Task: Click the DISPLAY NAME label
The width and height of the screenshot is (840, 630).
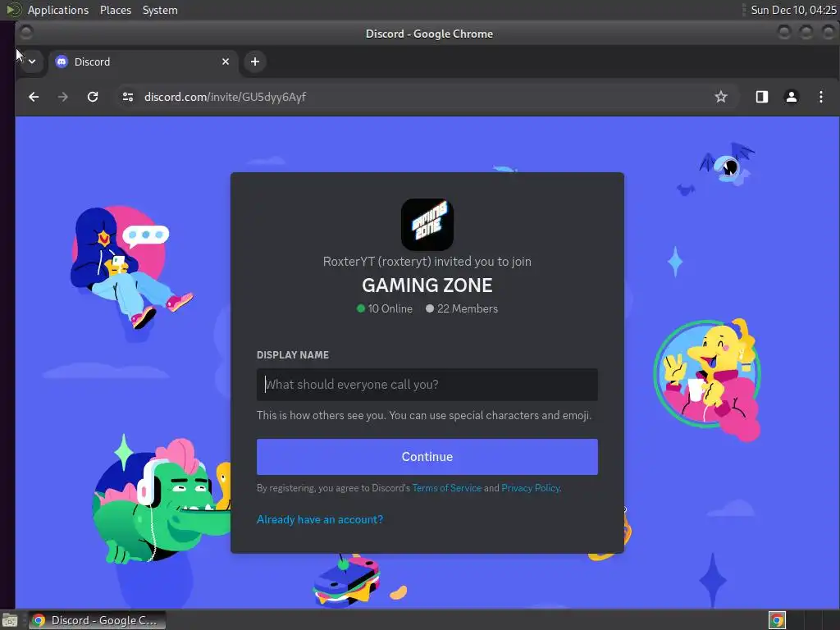Action: pyautogui.click(x=293, y=355)
